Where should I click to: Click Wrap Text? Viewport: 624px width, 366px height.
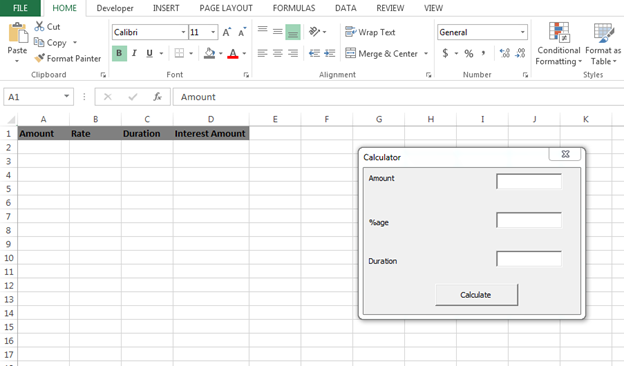point(370,32)
